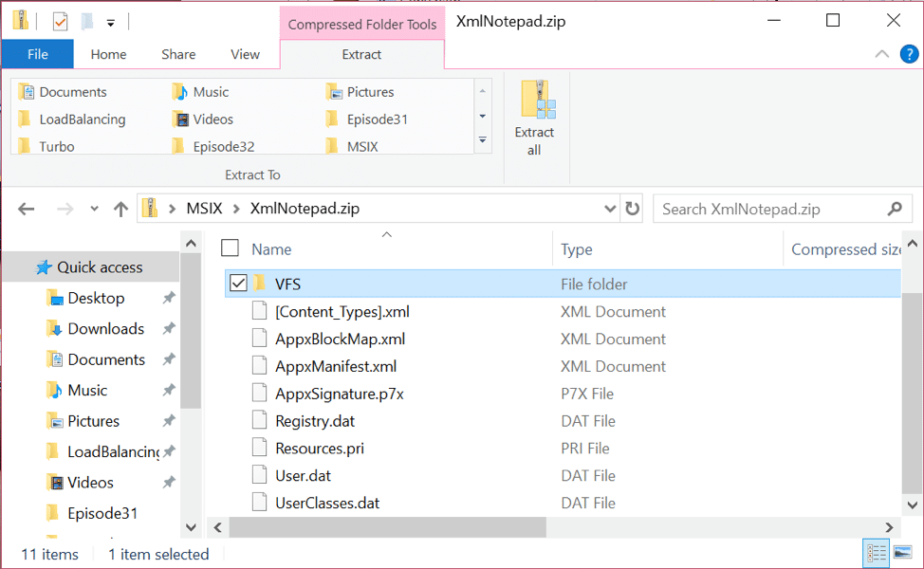Extract to Videos in ribbon gallery
The height and width of the screenshot is (569, 924).
tap(203, 119)
